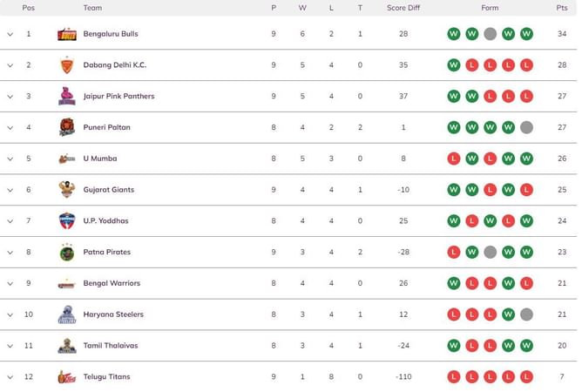Click the Jaipur Pink Panthers logo
This screenshot has height=392, width=582.
pos(67,97)
